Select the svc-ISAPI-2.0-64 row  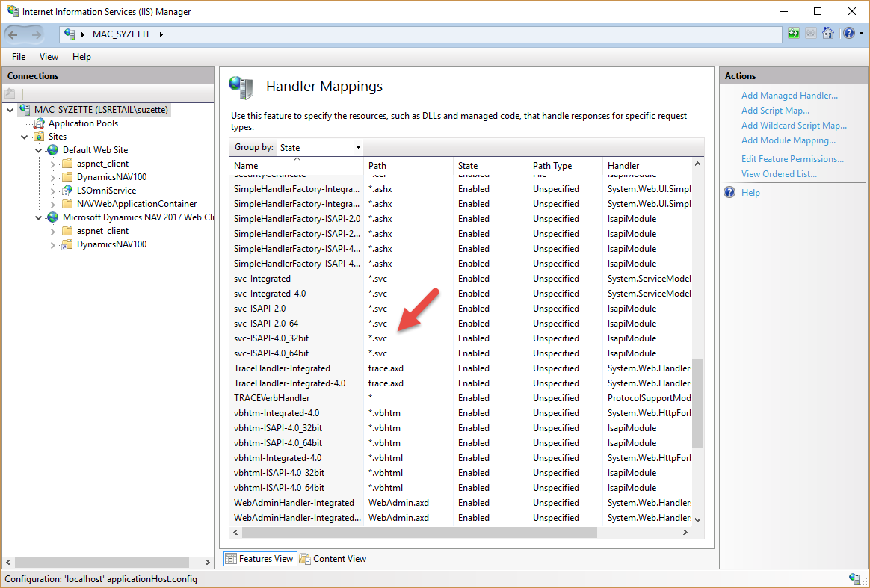pos(460,324)
